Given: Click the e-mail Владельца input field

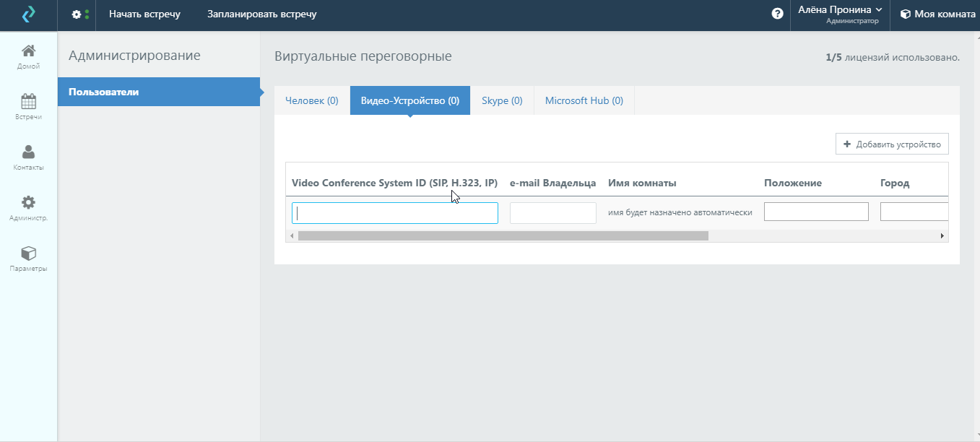Looking at the screenshot, I should (552, 213).
